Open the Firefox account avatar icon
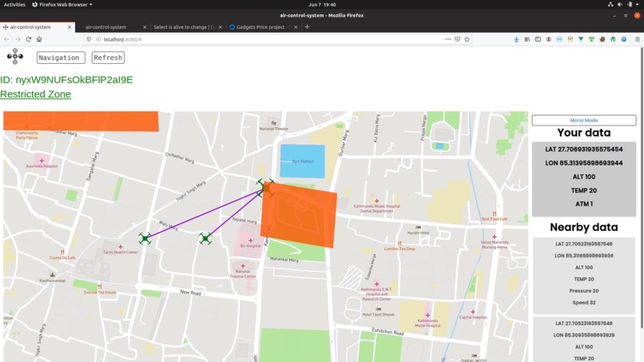This screenshot has width=644, height=362. pyautogui.click(x=549, y=39)
